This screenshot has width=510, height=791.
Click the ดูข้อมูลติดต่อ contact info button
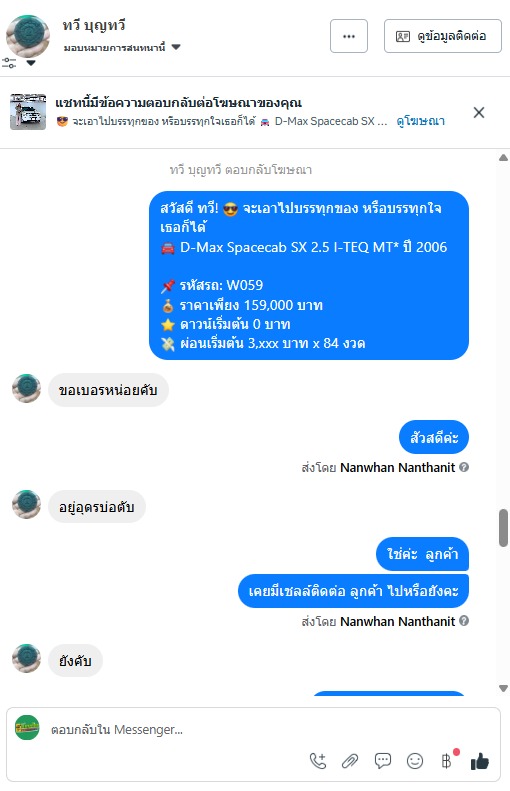442,36
